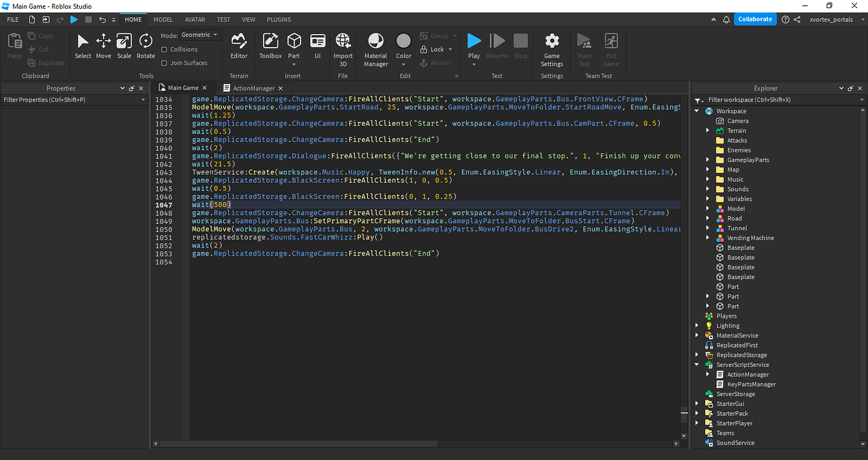Click the quick-access play icon in title toolbar
The height and width of the screenshot is (460, 868).
point(74,19)
